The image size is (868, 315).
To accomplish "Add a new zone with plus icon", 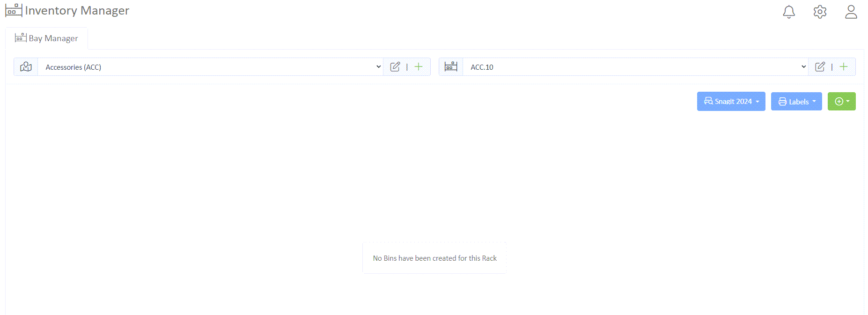I will click(x=419, y=67).
